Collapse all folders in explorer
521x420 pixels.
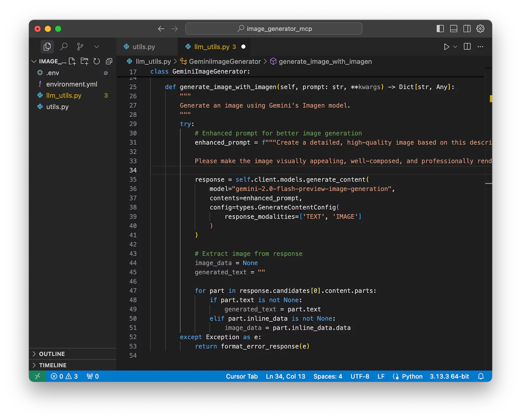tap(109, 61)
